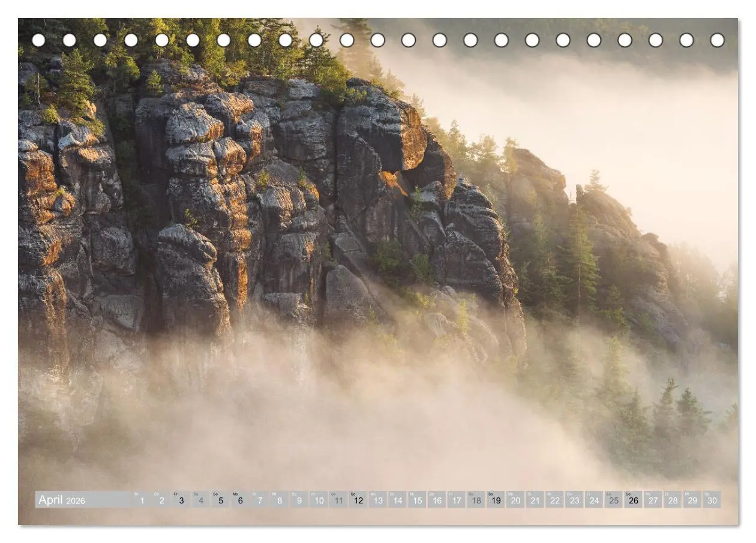
Task: Select the last day, 30, in the strip
Action: tap(712, 500)
